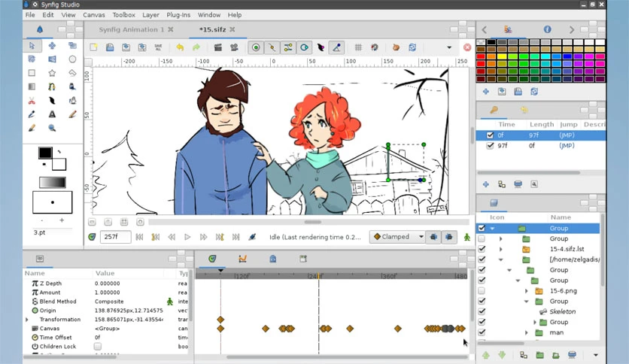Select the Feather tool
Screen dimensions: 629x364
52,101
